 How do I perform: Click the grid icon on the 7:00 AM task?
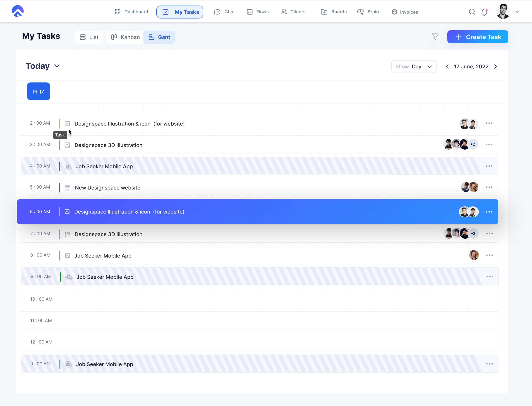coord(67,234)
